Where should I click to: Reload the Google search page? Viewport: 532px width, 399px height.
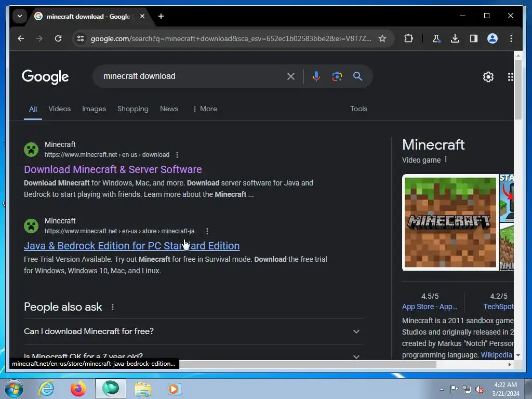point(58,38)
